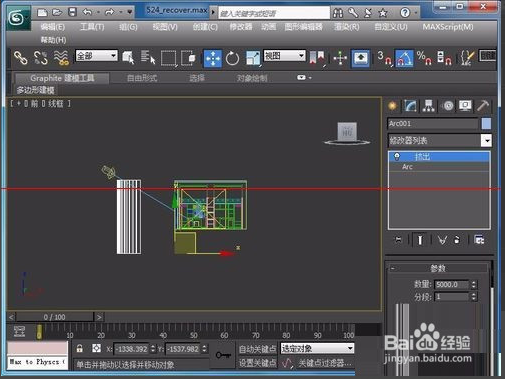Switch to the Graphite modeling tools tab

tap(62, 78)
